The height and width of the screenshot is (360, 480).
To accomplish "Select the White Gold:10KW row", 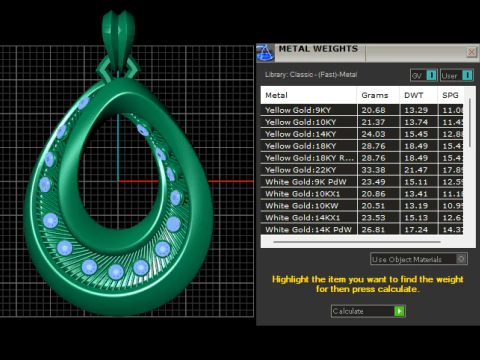I will coord(362,206).
